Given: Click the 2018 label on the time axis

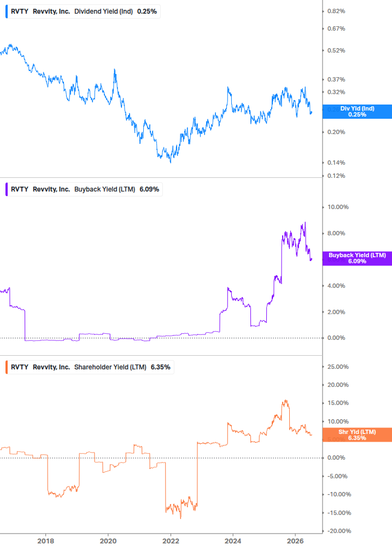Looking at the screenshot, I should [45, 541].
